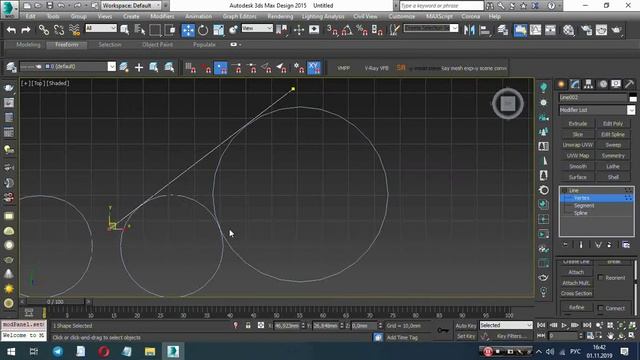Screen dimensions: 640x360
Task: Click the Cross Section button
Action: point(576,293)
